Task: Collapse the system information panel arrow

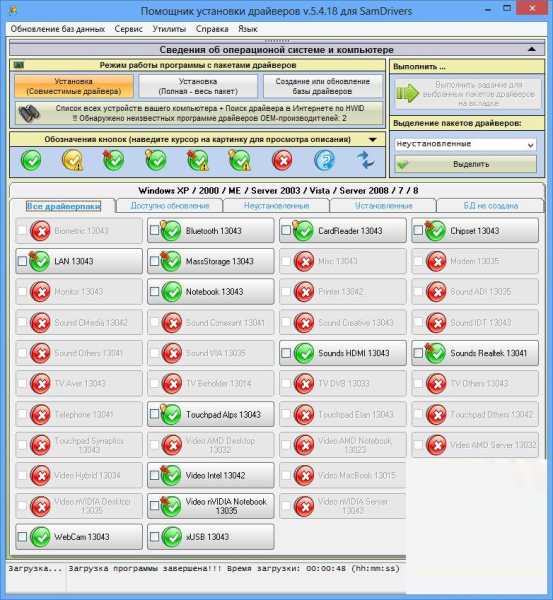Action: [532, 49]
